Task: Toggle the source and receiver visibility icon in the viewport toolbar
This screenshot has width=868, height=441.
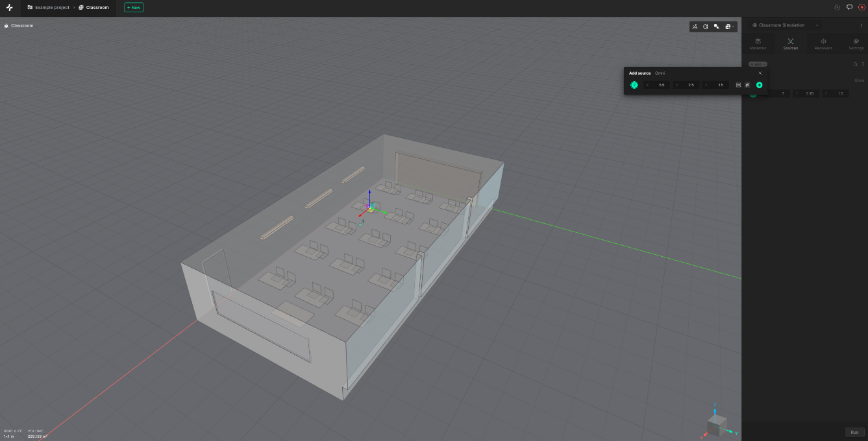Action: pyautogui.click(x=716, y=27)
